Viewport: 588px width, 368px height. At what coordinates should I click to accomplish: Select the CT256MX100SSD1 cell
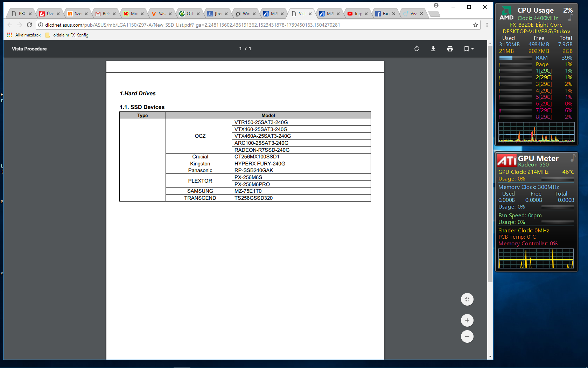[301, 157]
